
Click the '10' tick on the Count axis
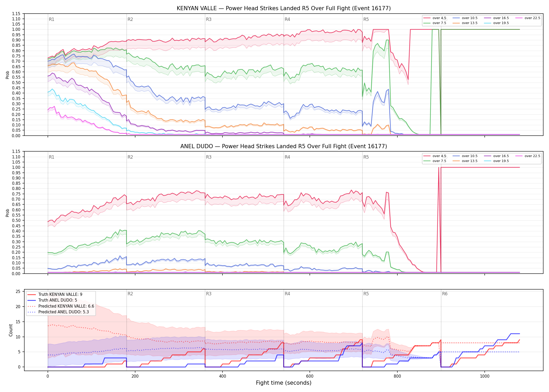[18, 337]
